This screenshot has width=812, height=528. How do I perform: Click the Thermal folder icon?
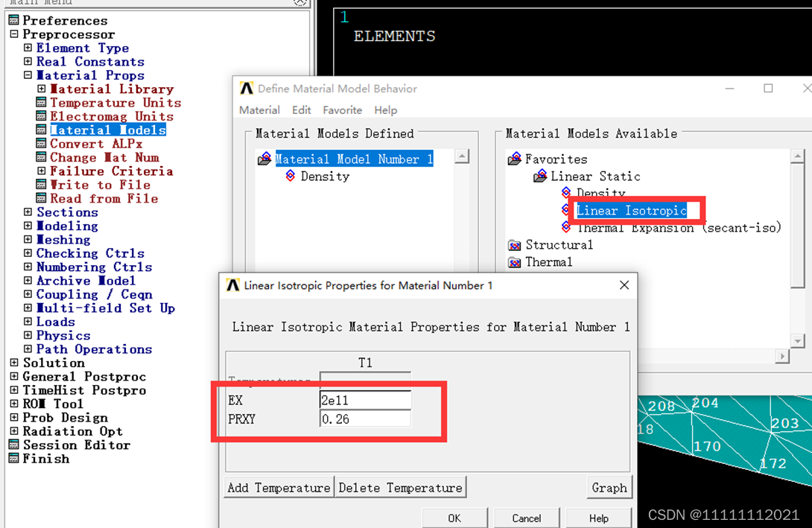[514, 262]
